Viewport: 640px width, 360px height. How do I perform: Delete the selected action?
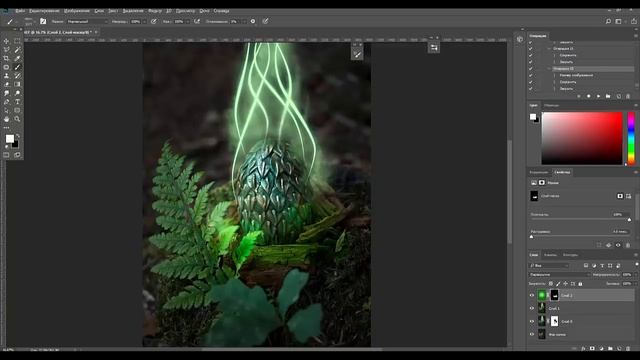[x=628, y=96]
